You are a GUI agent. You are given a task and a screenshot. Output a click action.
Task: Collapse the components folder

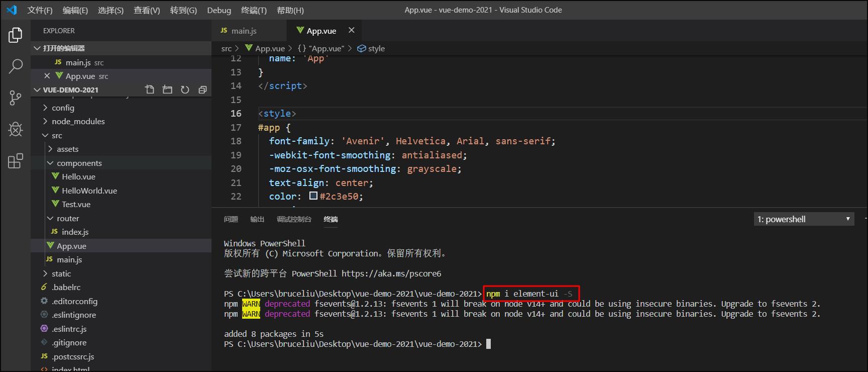pos(50,163)
